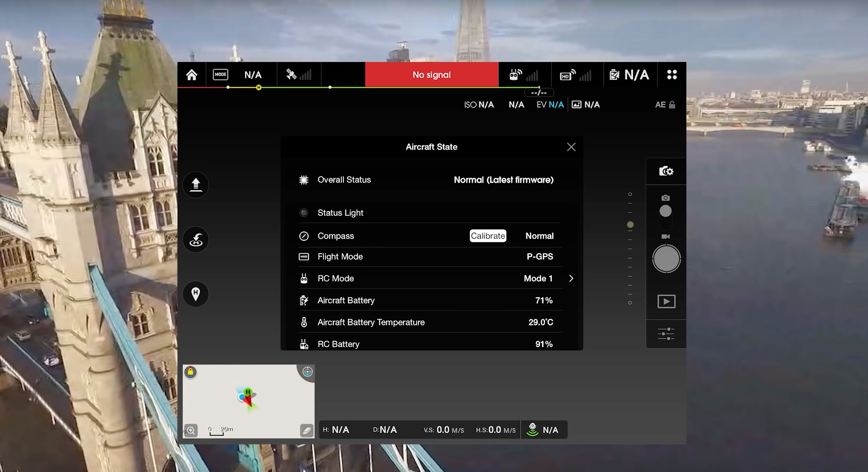Check GPS satellite signal icon
Image resolution: width=868 pixels, height=472 pixels.
[x=299, y=74]
